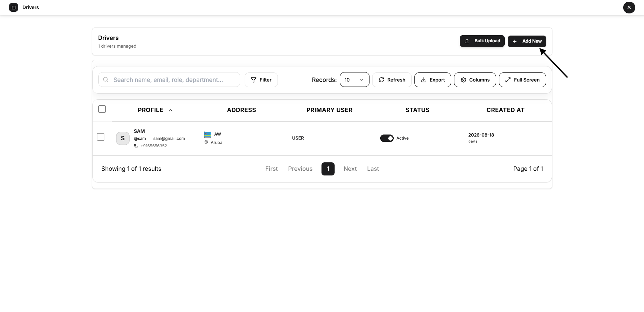
Task: Click the phone icon beside +9165656352
Action: click(136, 146)
